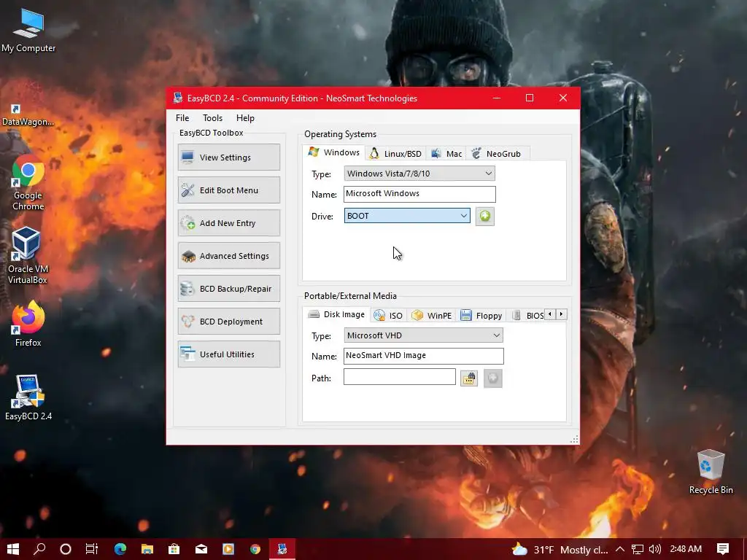Open Microsoft Store from taskbar
This screenshot has height=560, width=747.
pos(174,549)
